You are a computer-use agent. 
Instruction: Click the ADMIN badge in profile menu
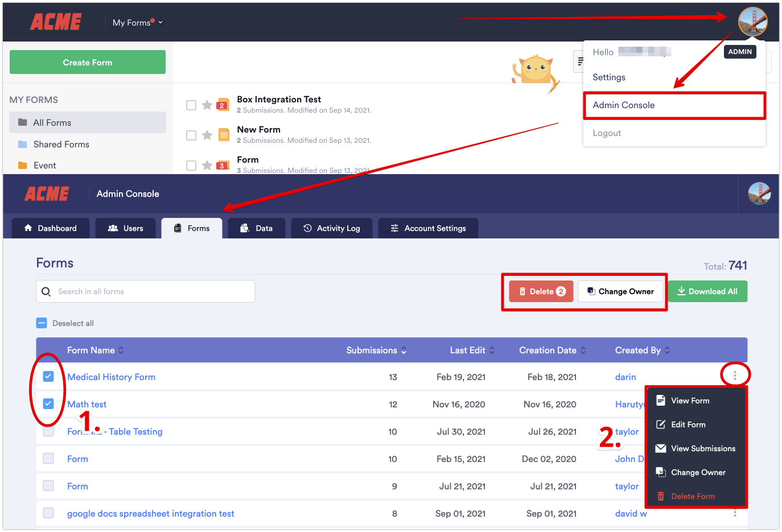click(x=740, y=52)
